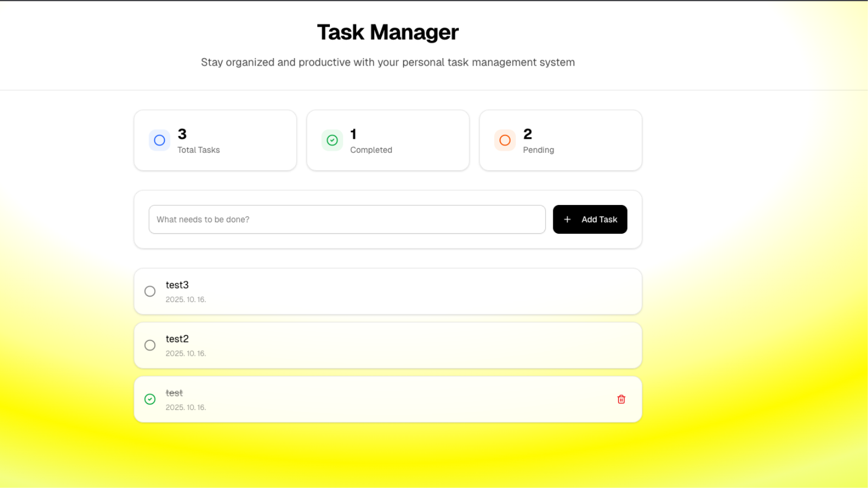
Task: Click the 'Total Tasks' label text
Action: click(x=199, y=150)
